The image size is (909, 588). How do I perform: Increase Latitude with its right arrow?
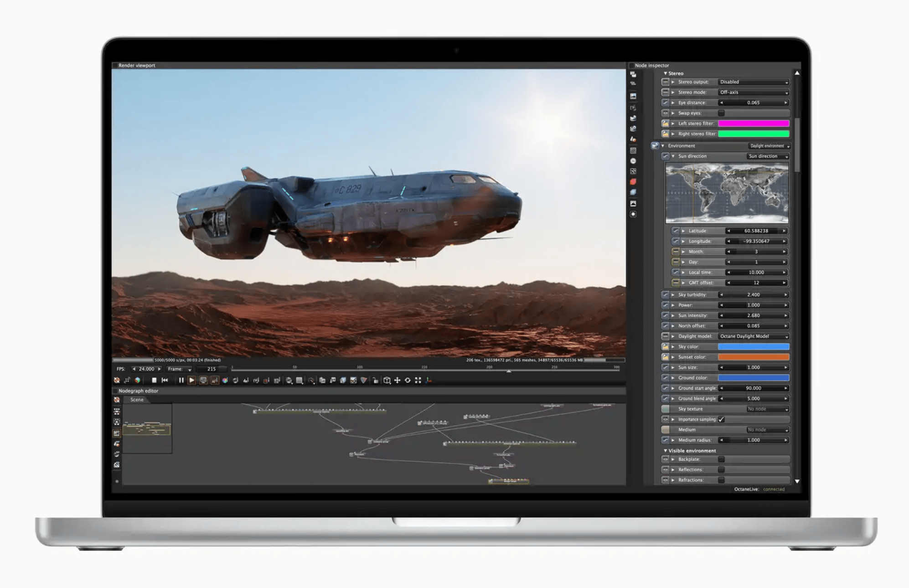pyautogui.click(x=785, y=231)
